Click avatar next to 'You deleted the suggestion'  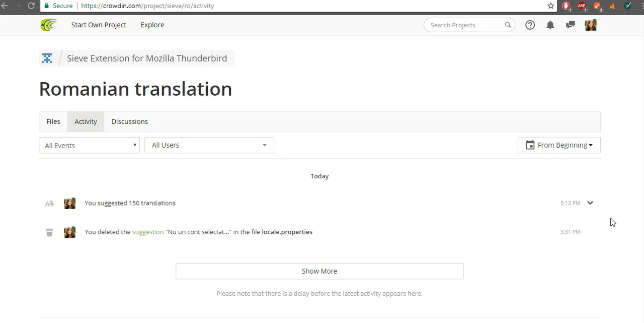click(x=69, y=232)
